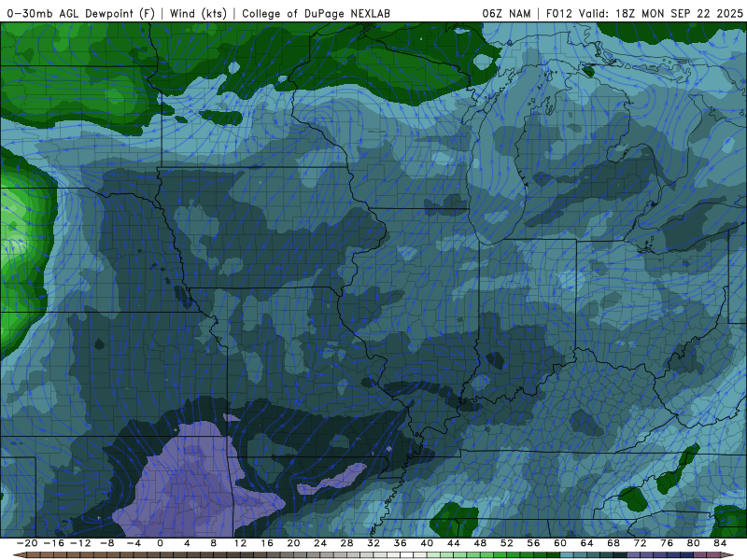Click the 64 value on the color scale
This screenshot has height=560, width=747.
587,543
